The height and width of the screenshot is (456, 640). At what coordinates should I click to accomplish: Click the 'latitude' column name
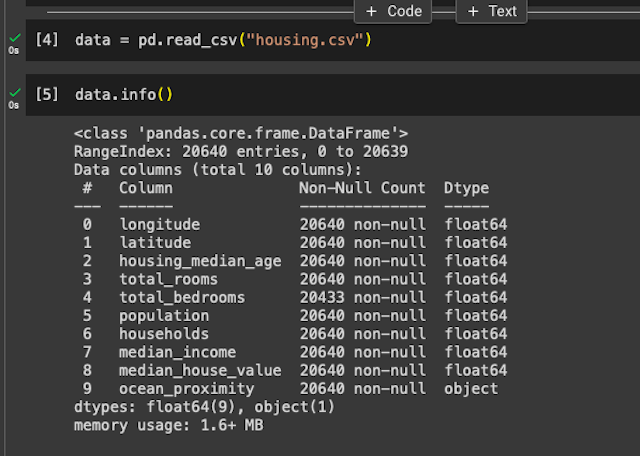pos(155,243)
